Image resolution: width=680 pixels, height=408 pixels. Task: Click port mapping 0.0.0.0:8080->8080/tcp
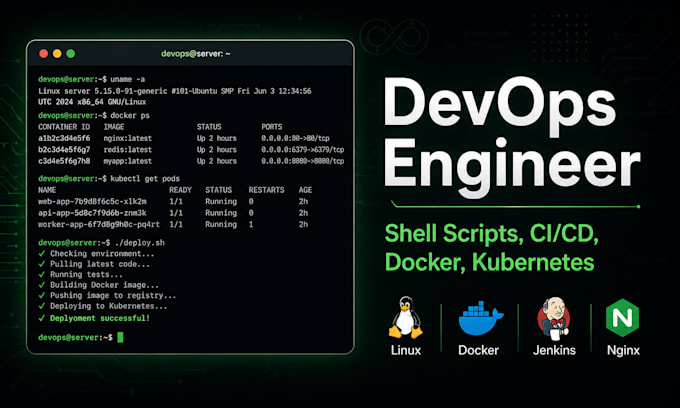[303, 161]
